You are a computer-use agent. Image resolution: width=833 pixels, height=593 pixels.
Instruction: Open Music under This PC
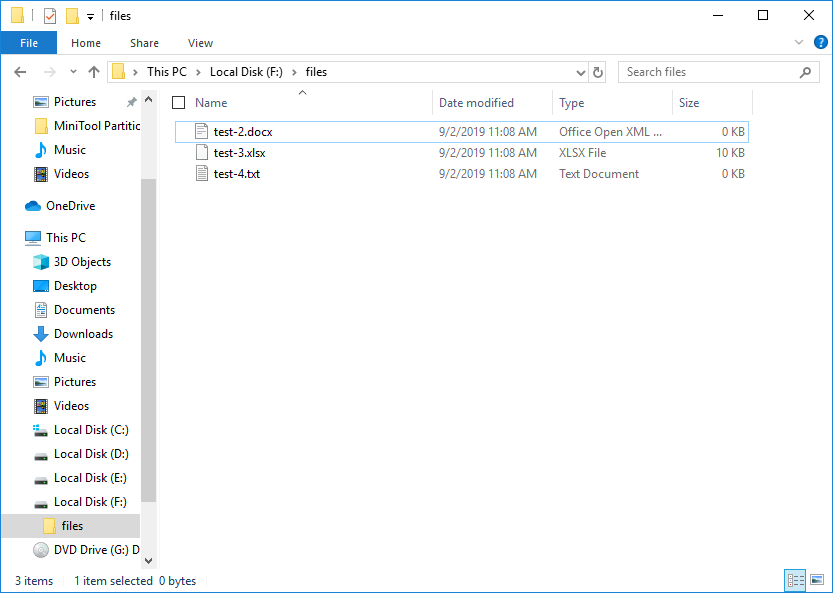coord(60,358)
